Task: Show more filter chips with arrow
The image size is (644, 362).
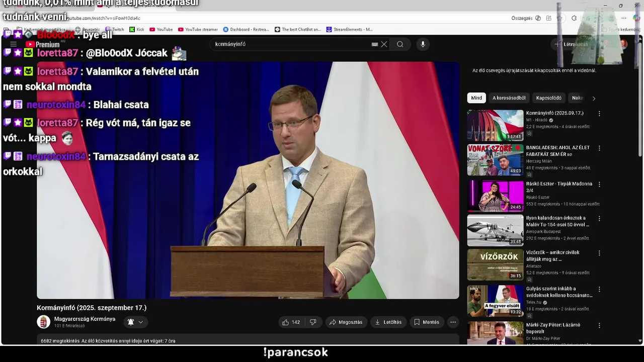Action: pos(594,99)
